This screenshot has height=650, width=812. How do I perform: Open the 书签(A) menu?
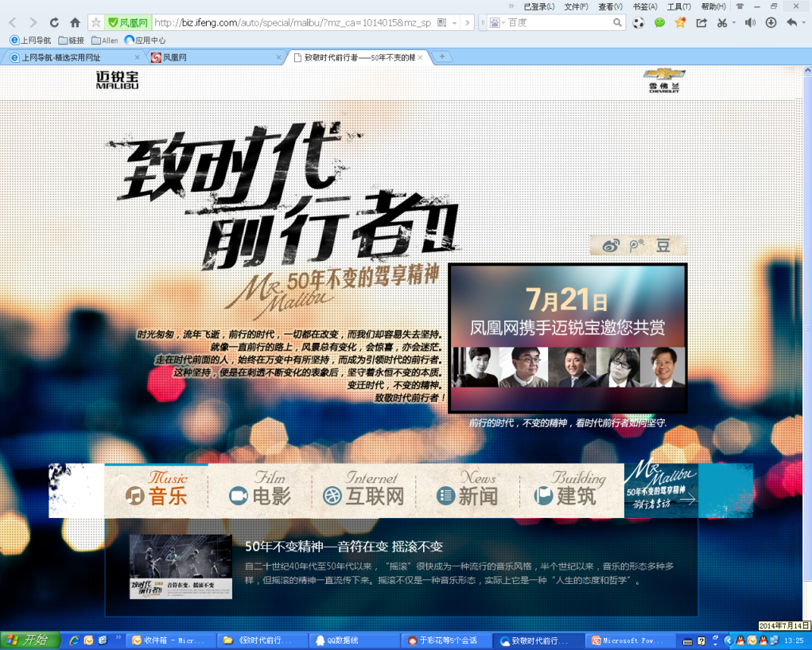click(645, 6)
